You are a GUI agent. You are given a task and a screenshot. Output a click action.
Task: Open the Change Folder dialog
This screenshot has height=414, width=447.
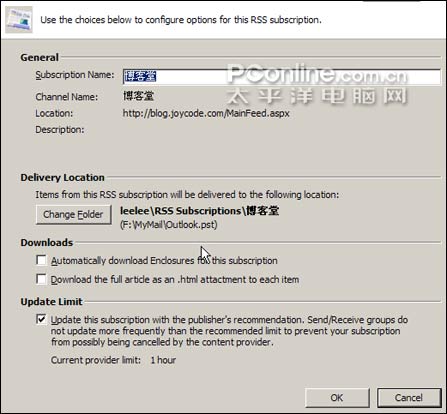(x=73, y=214)
